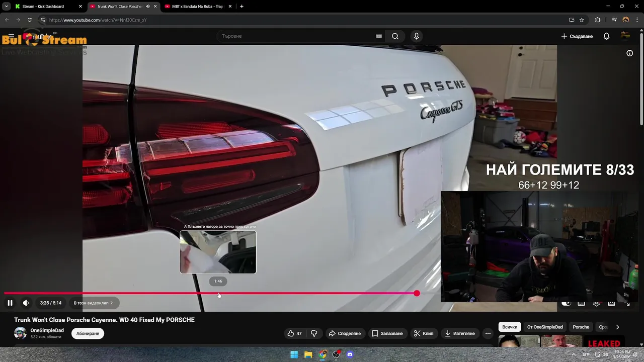
Task: Open OneSimpleDad channel name link
Action: [47, 330]
